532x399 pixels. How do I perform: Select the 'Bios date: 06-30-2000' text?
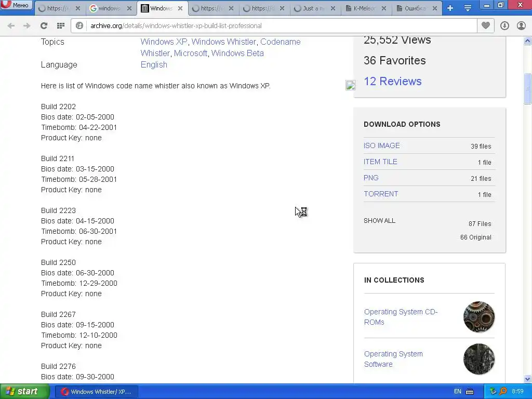tap(78, 273)
